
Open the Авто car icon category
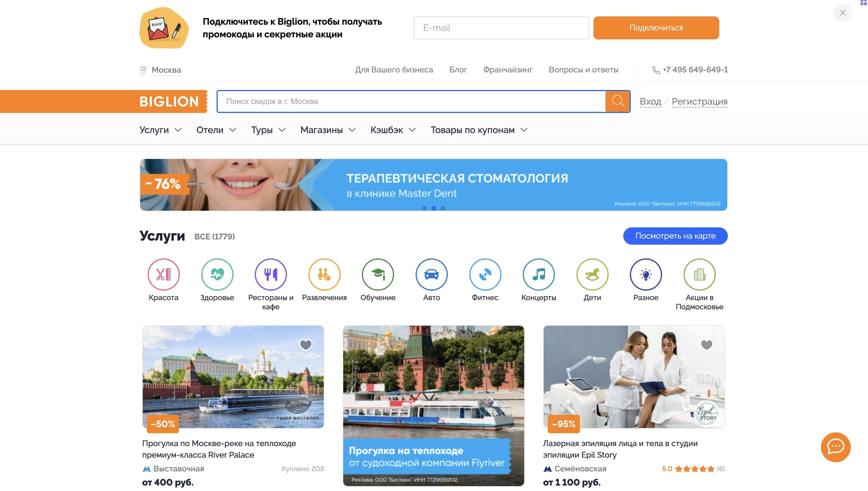431,274
